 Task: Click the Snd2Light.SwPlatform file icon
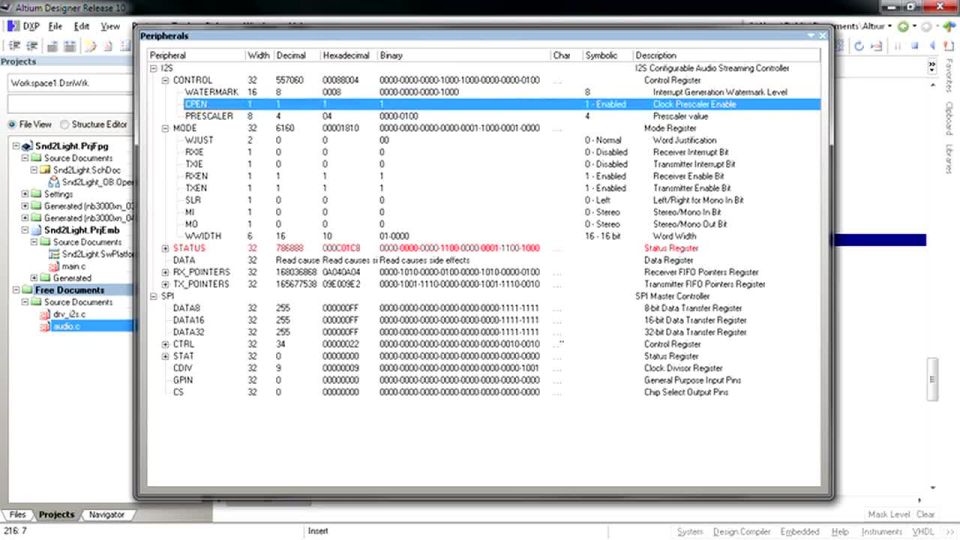[54, 254]
